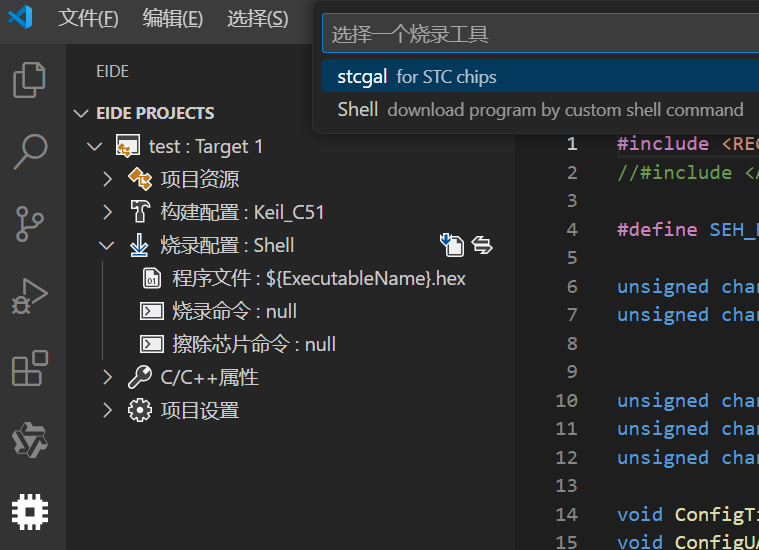Expand the 项目资源 tree node

107,179
